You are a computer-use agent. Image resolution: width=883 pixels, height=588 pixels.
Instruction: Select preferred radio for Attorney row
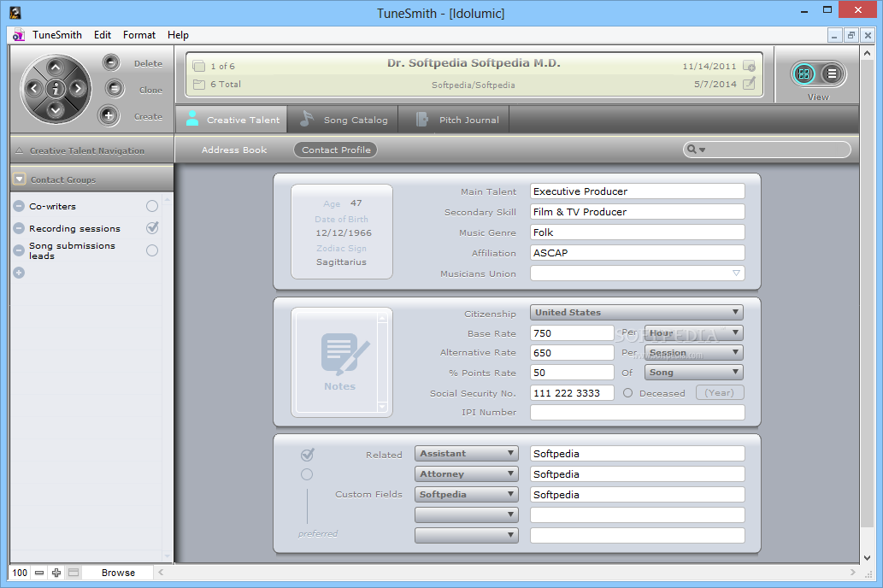point(307,474)
